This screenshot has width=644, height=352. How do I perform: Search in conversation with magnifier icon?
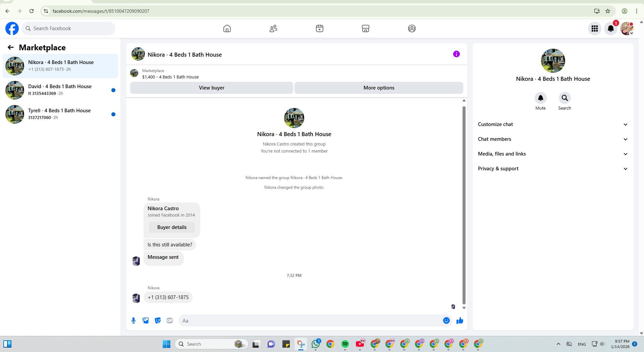(x=565, y=98)
